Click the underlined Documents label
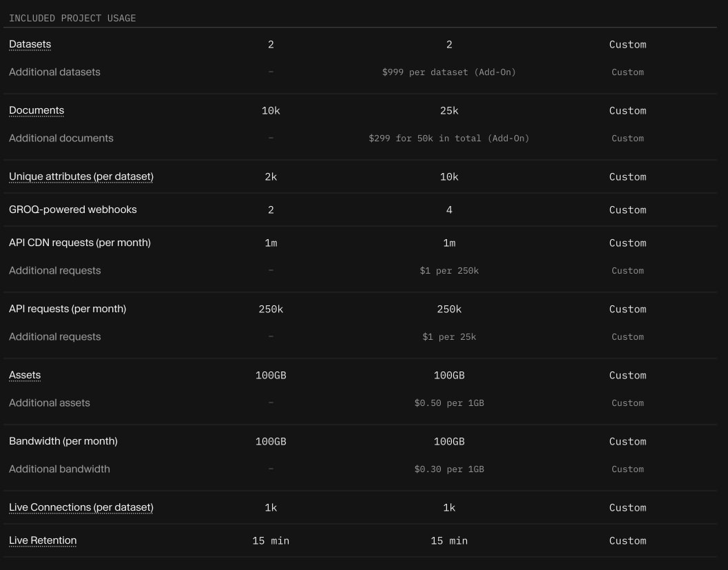728x570 pixels. (37, 110)
